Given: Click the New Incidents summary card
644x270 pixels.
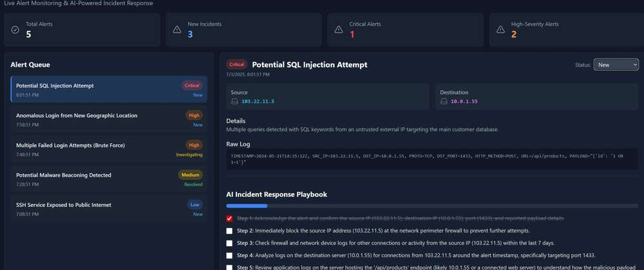Looking at the screenshot, I should click(243, 30).
